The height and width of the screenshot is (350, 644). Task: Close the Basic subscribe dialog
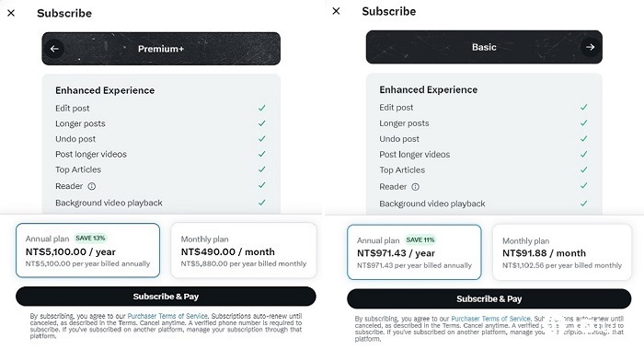point(336,11)
